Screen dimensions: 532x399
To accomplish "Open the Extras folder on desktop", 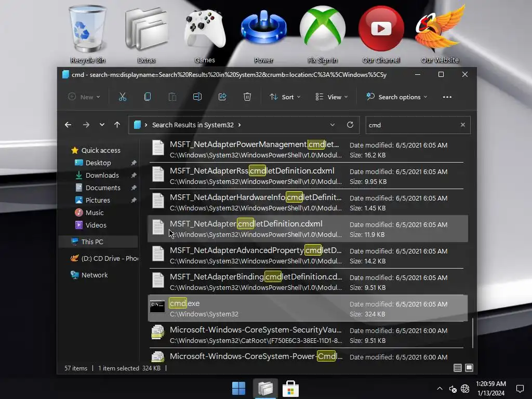I will (146, 34).
